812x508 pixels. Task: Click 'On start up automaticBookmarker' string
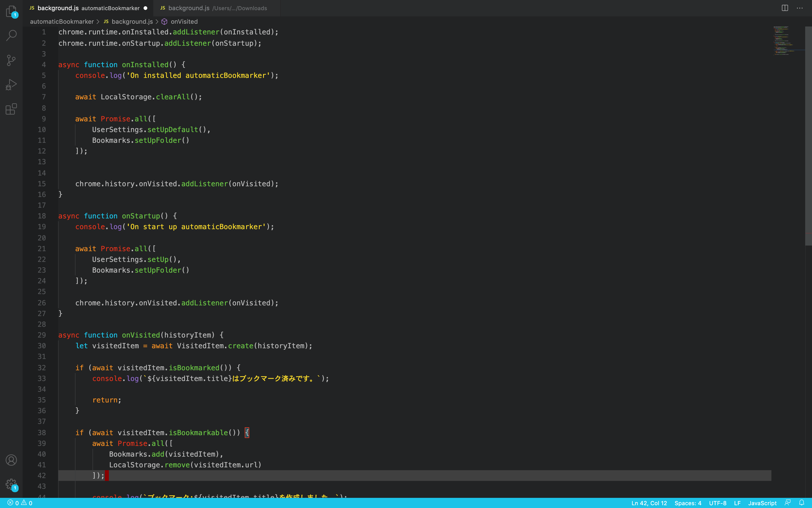pos(196,226)
